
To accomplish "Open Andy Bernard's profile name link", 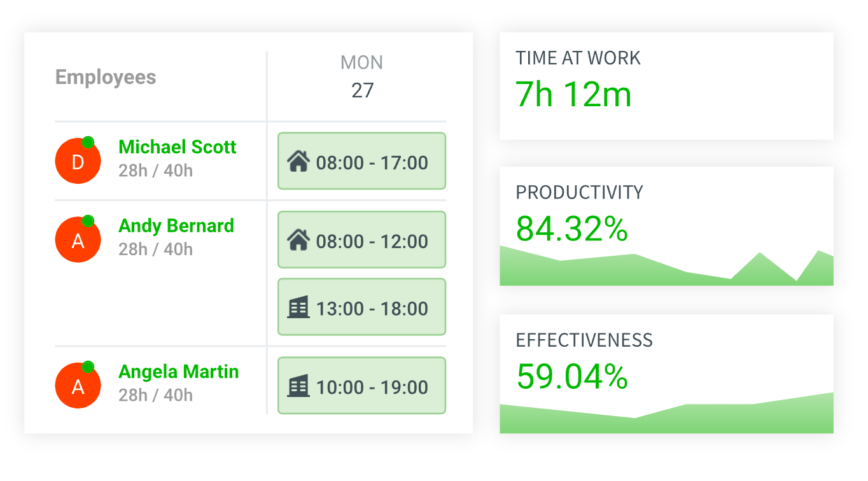I will [176, 226].
